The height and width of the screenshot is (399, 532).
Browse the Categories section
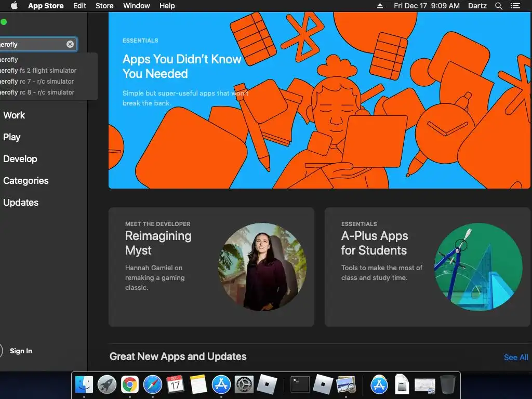(26, 180)
